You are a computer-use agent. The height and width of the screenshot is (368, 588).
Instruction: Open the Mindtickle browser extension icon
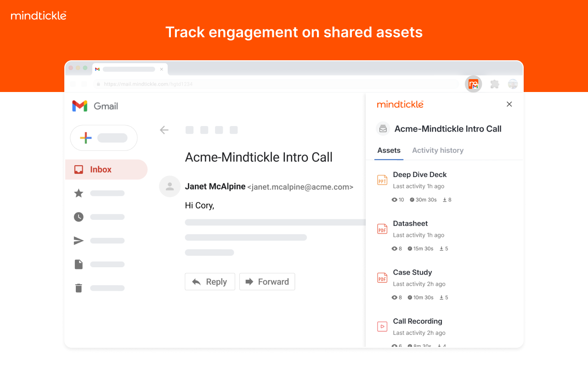[x=473, y=84]
